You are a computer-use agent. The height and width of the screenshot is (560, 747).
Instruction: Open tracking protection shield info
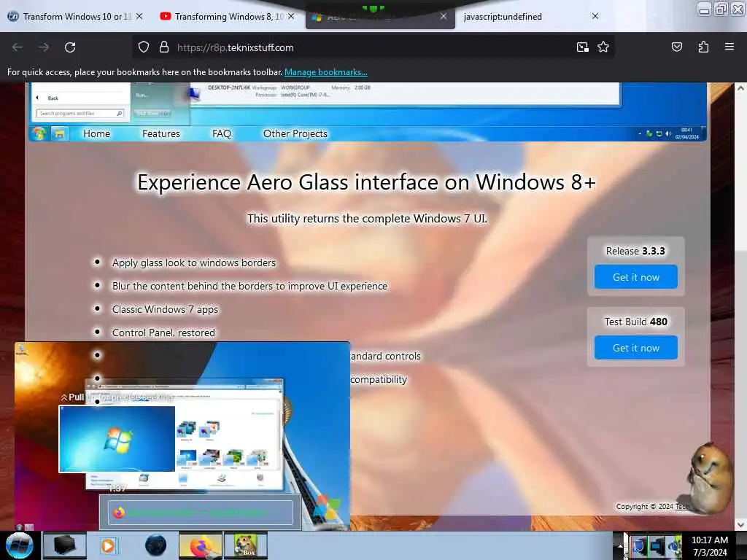pyautogui.click(x=144, y=47)
